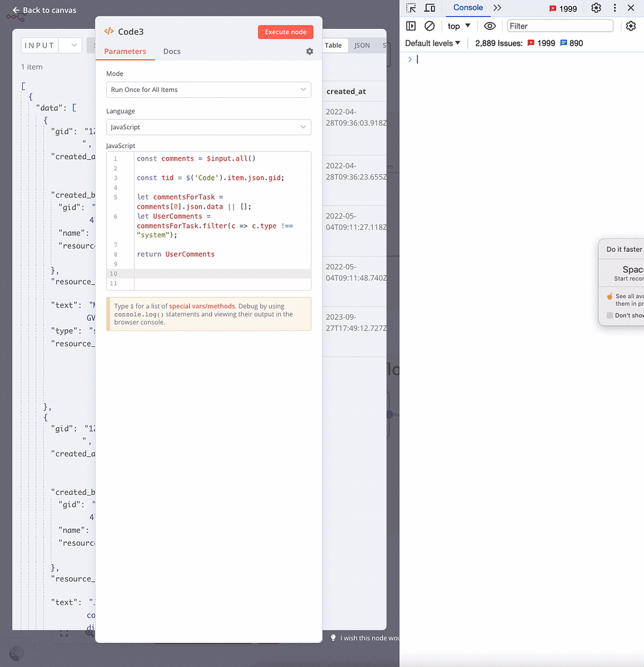This screenshot has height=667, width=644.
Task: Clear the console with the circle icon
Action: tap(429, 25)
